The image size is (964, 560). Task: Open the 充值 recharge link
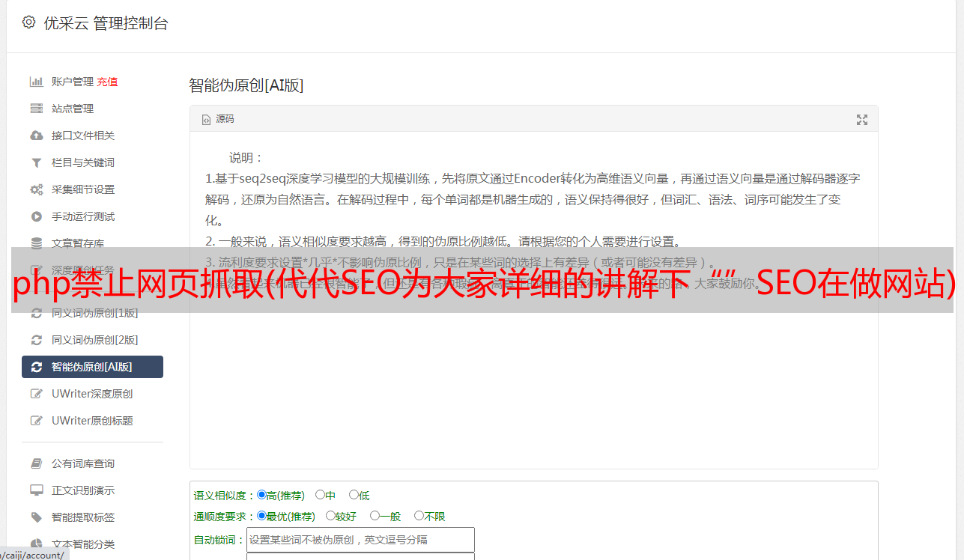tap(107, 82)
